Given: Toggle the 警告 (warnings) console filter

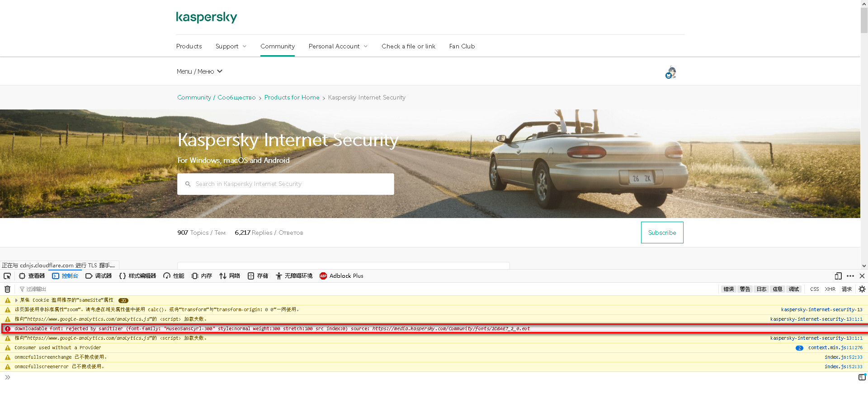Looking at the screenshot, I should (x=745, y=289).
